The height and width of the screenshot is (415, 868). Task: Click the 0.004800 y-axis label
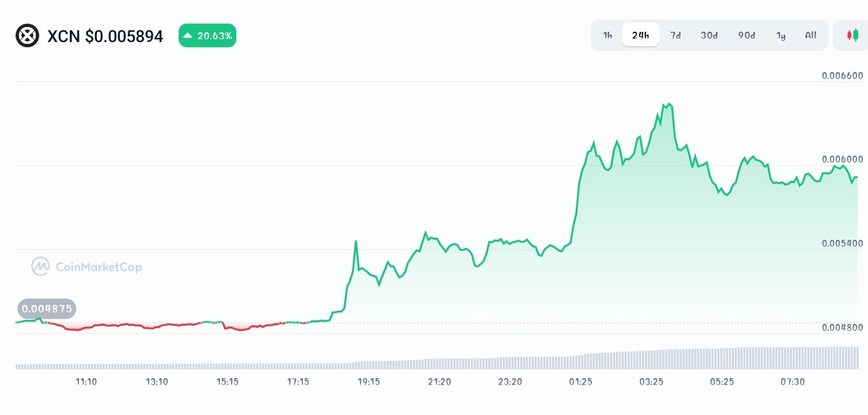coord(843,327)
